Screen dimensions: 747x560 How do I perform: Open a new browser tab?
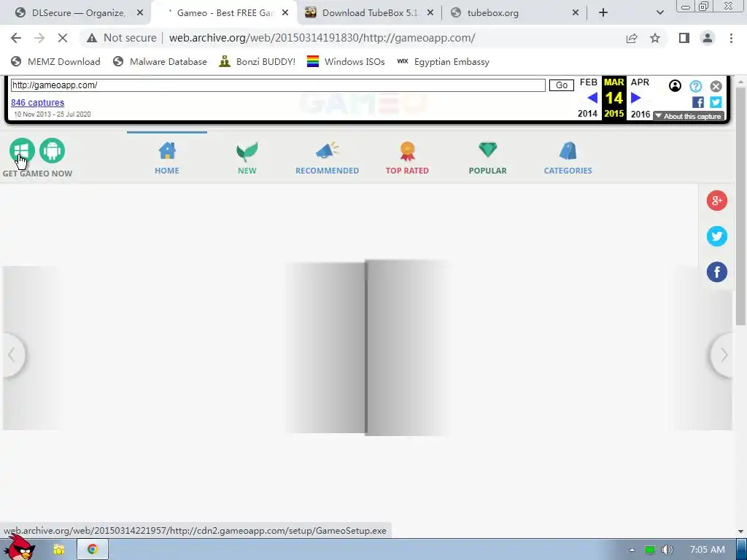603,13
